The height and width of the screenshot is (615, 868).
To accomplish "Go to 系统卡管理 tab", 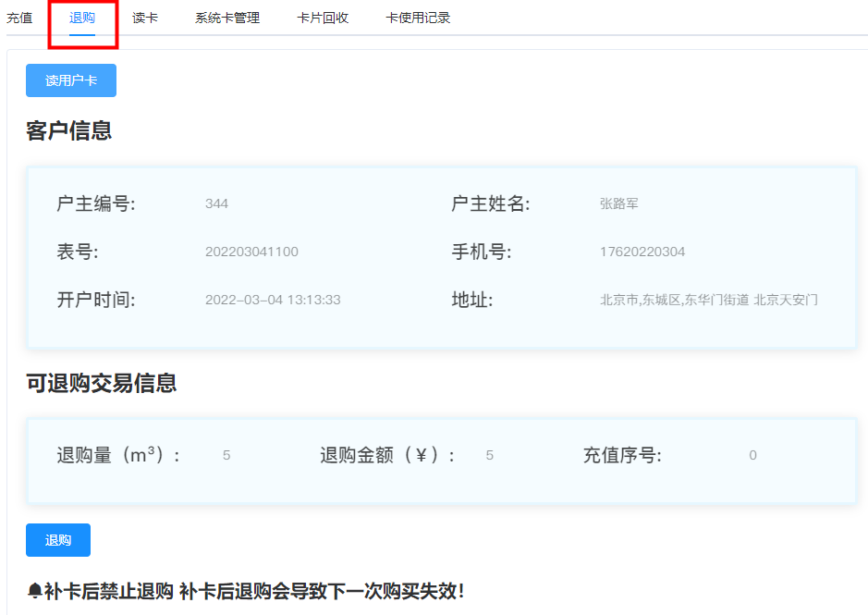I will [x=227, y=18].
